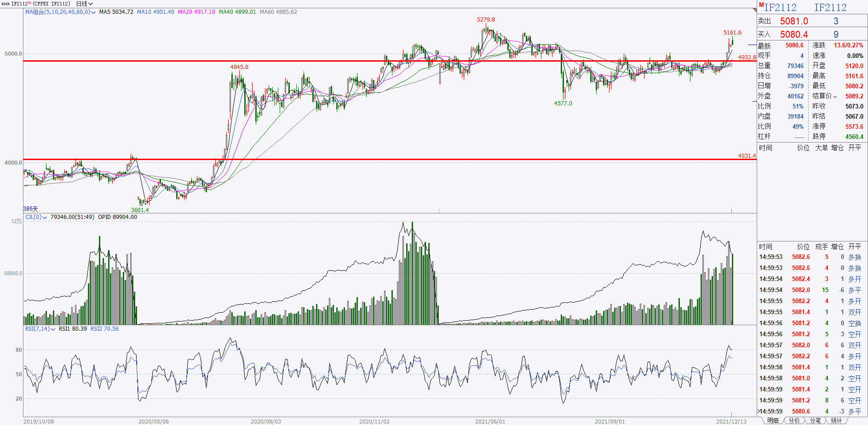Click the 内盘 value 39184
Viewport: 868px width, 425px height.
[x=795, y=116]
